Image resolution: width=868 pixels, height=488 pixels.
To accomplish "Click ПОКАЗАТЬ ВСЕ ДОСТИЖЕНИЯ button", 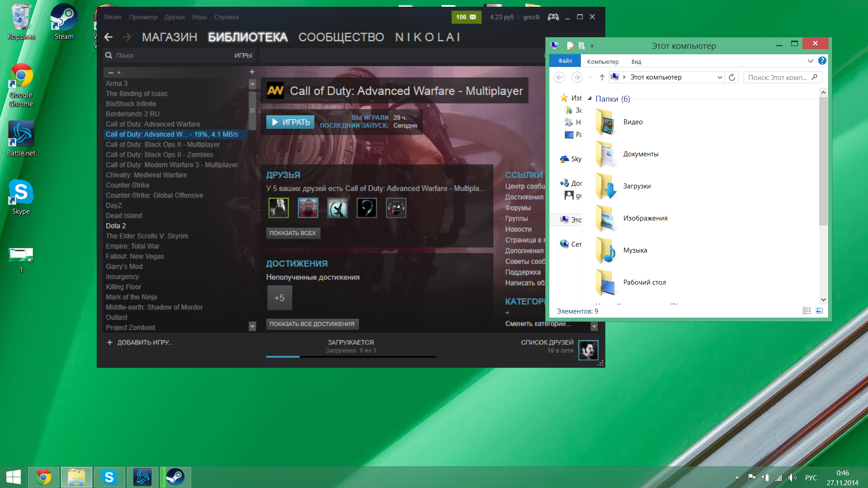I will [312, 324].
